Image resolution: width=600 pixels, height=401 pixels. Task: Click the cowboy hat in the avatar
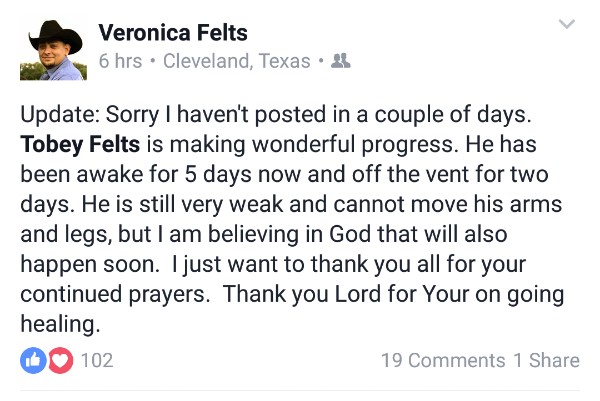click(55, 36)
